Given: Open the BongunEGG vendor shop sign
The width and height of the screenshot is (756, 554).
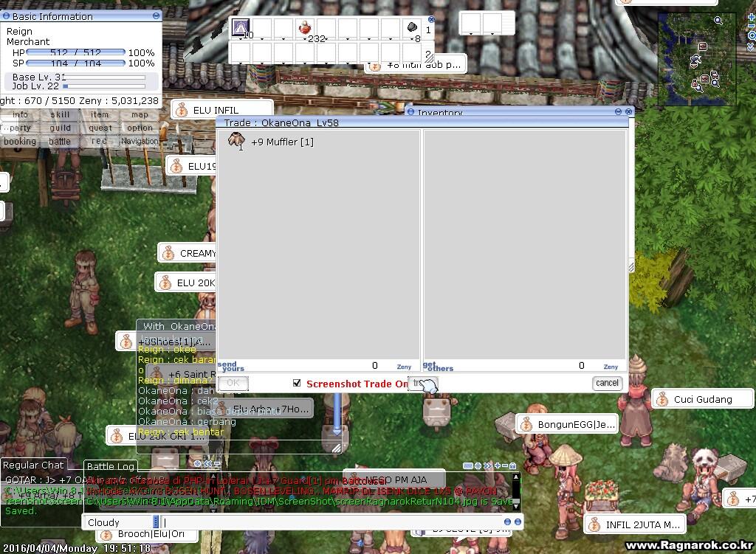Looking at the screenshot, I should coord(566,424).
